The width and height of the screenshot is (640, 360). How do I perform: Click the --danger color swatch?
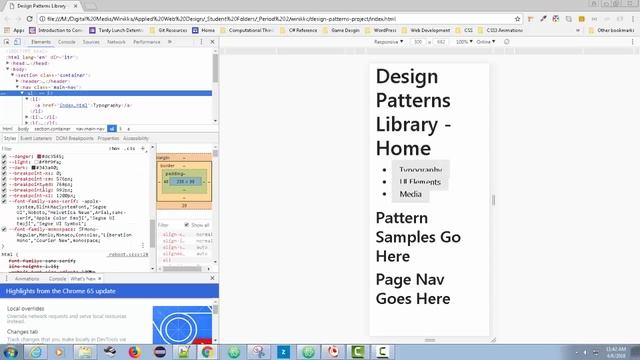pos(39,156)
